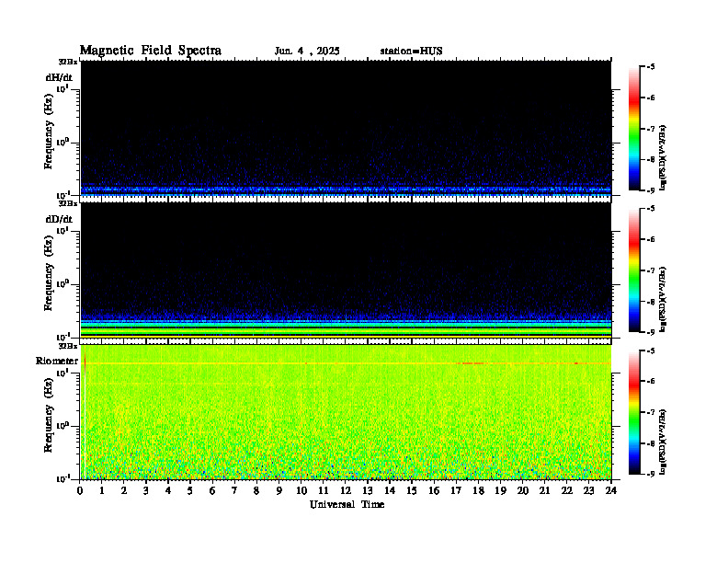Screen dimensions: 728x563
Task: Click hour tick label "19" on the time axis
Action: (500, 490)
